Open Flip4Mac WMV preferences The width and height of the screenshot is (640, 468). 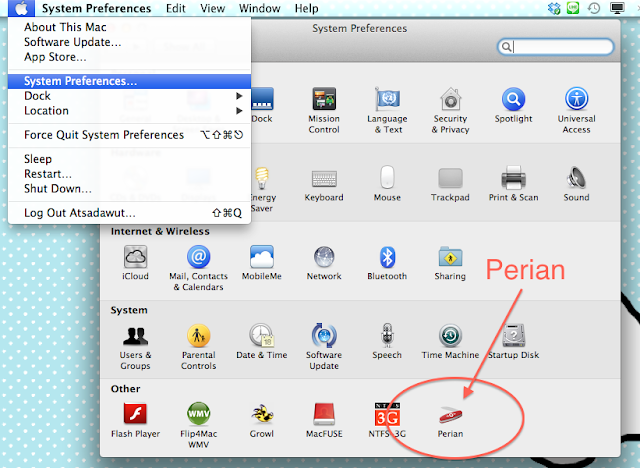coord(199,414)
